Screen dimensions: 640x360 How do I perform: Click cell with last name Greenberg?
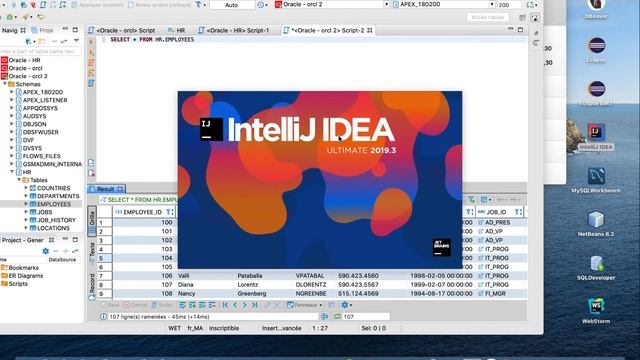point(251,293)
